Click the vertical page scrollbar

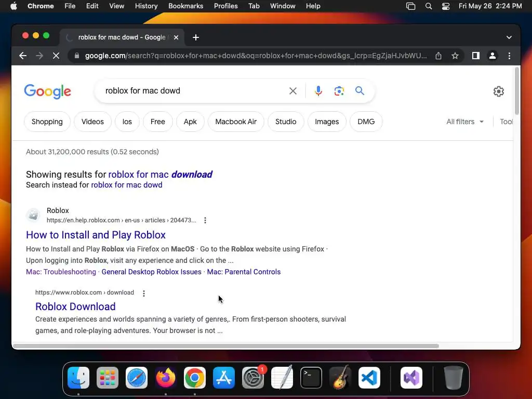tap(517, 91)
